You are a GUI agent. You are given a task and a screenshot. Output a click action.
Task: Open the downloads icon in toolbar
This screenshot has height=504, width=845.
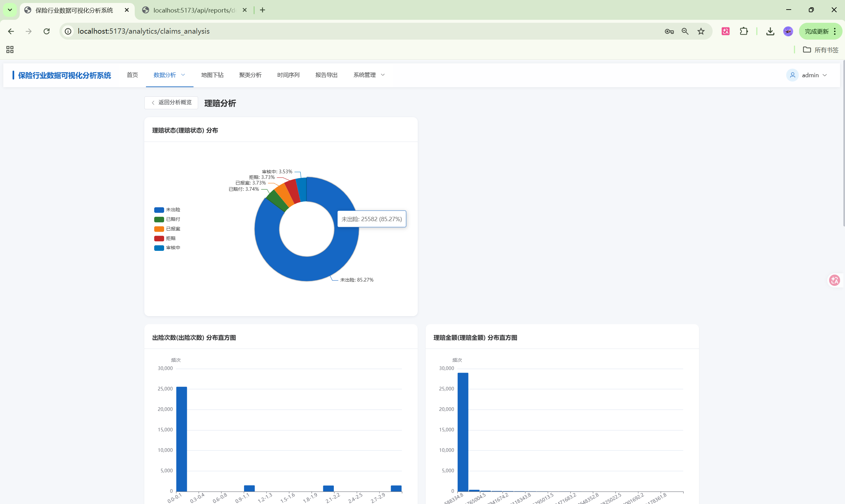pyautogui.click(x=770, y=31)
